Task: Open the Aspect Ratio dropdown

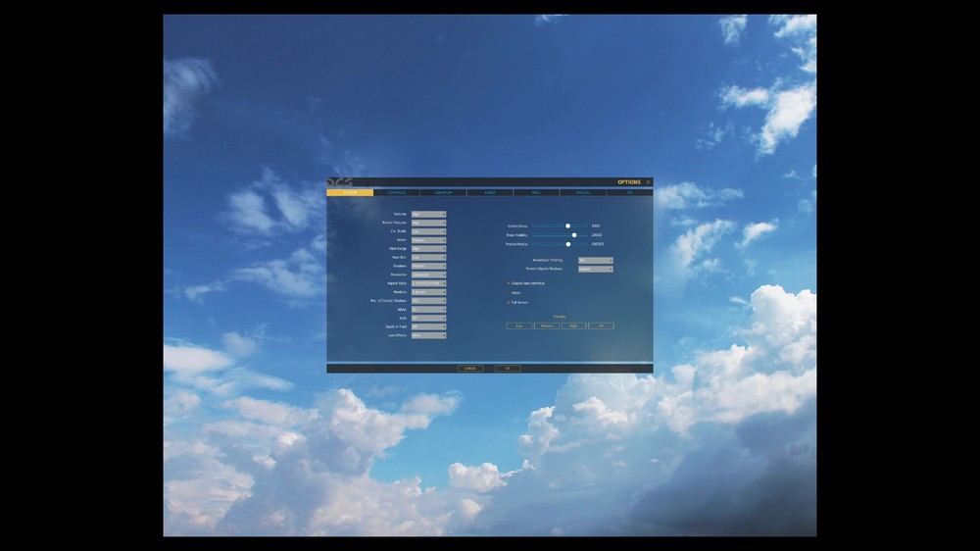Action: [x=429, y=283]
